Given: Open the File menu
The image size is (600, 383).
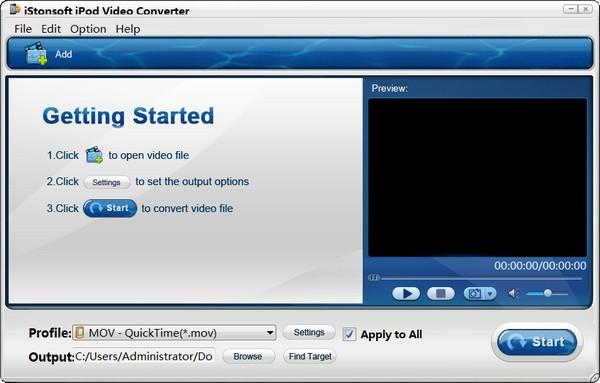Looking at the screenshot, I should pos(23,29).
